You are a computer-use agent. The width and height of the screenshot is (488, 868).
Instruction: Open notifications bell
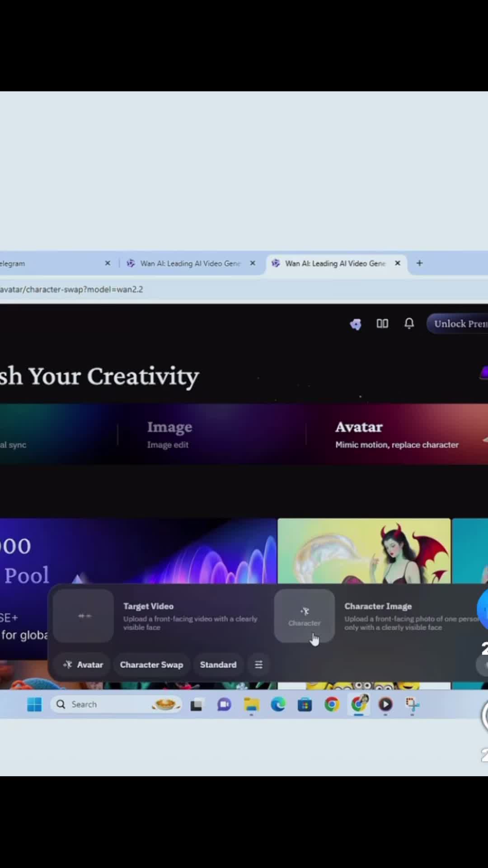tap(409, 323)
